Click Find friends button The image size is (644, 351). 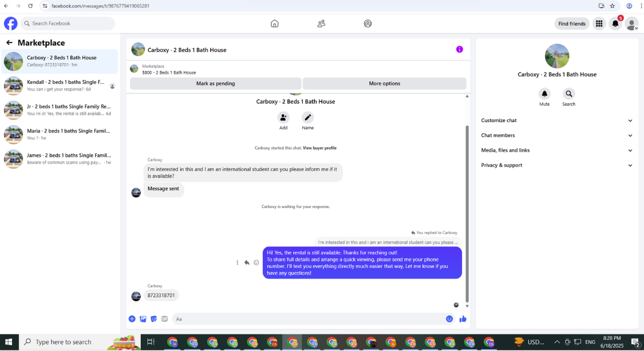click(572, 24)
